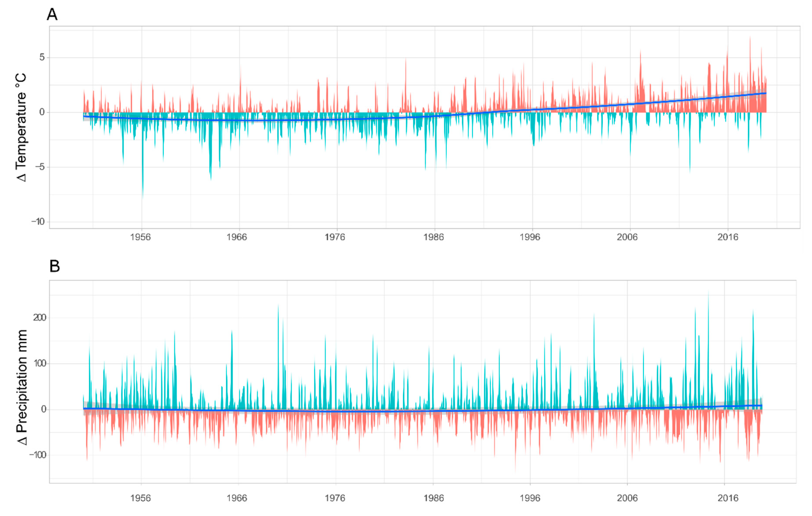Select the −10 tick on temperature axis
The image size is (812, 516).
pos(38,222)
